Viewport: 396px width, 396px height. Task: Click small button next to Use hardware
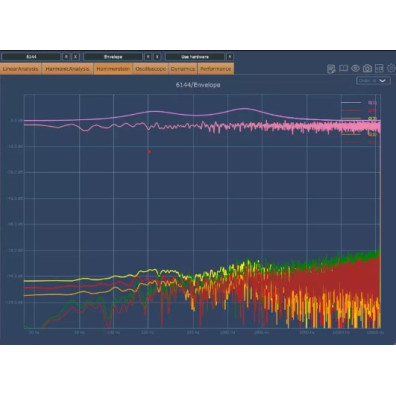tap(230, 57)
